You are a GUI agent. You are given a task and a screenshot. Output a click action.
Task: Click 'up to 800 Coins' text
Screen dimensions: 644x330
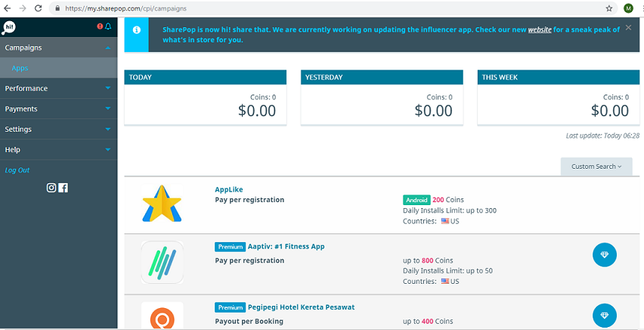click(428, 260)
